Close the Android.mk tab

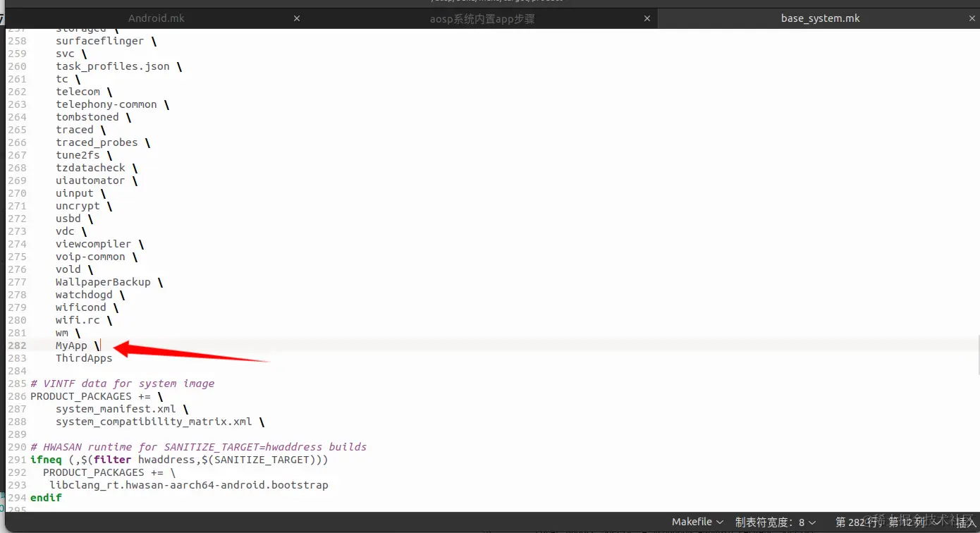click(x=296, y=18)
